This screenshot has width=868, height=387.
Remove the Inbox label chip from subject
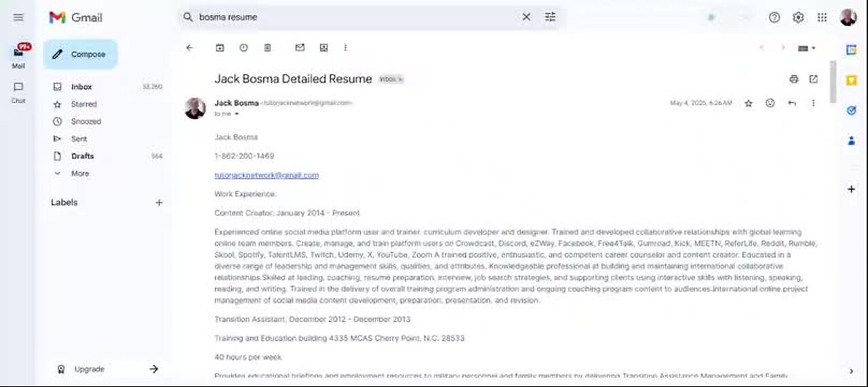tap(400, 79)
